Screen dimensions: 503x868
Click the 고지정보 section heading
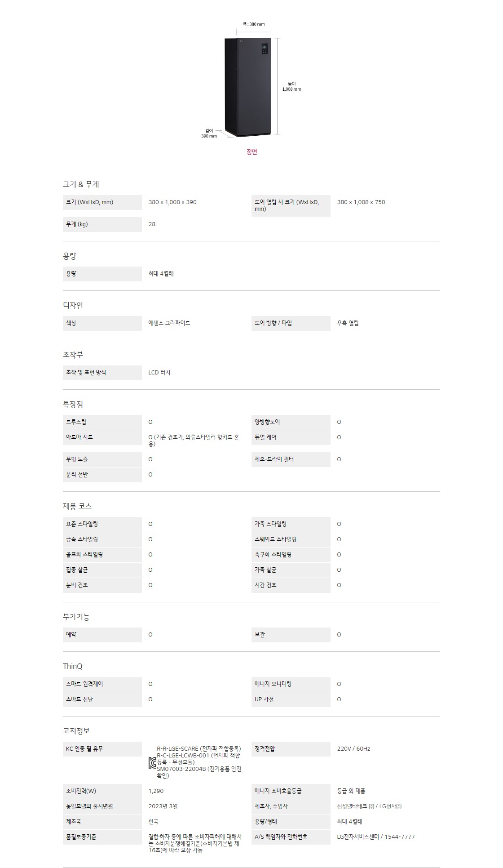(76, 731)
